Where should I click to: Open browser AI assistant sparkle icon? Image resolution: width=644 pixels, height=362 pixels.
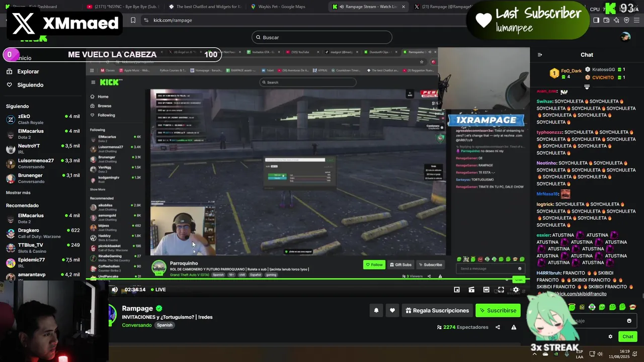(616, 20)
